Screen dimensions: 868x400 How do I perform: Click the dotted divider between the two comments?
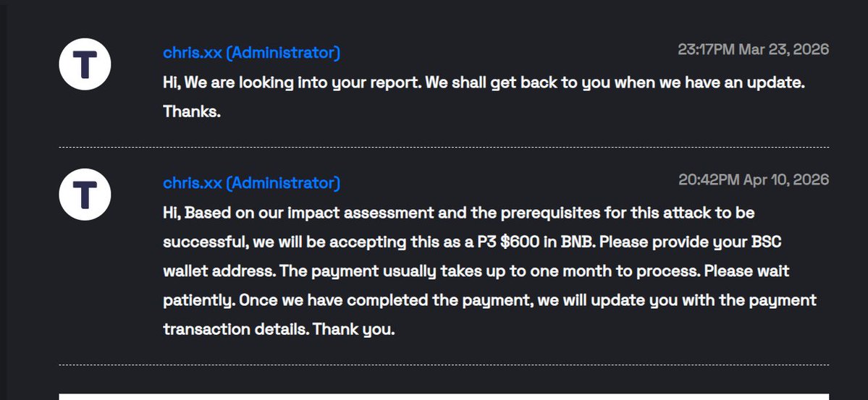[x=443, y=148]
